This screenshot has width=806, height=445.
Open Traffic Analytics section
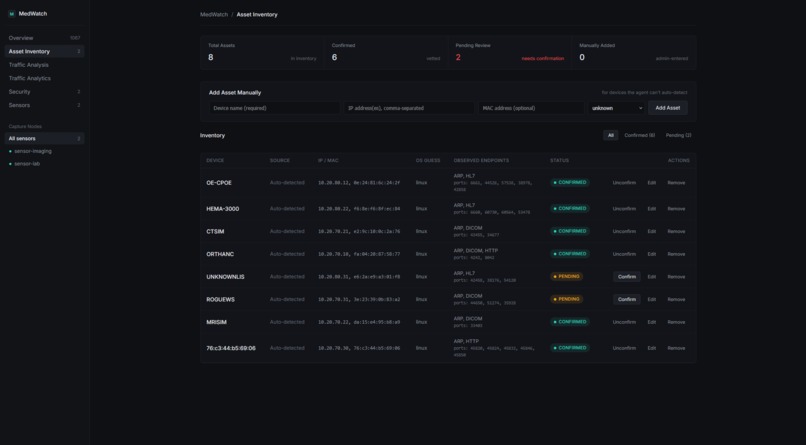[44, 78]
